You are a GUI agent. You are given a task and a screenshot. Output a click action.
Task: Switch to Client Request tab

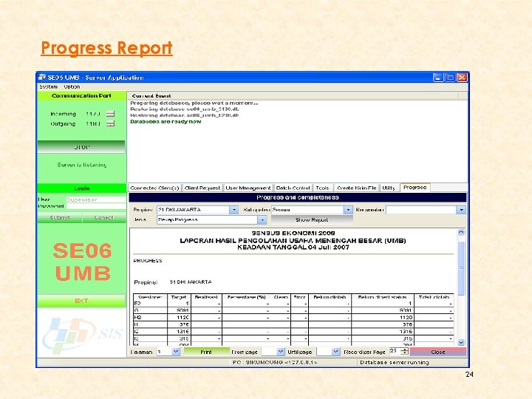click(x=202, y=188)
